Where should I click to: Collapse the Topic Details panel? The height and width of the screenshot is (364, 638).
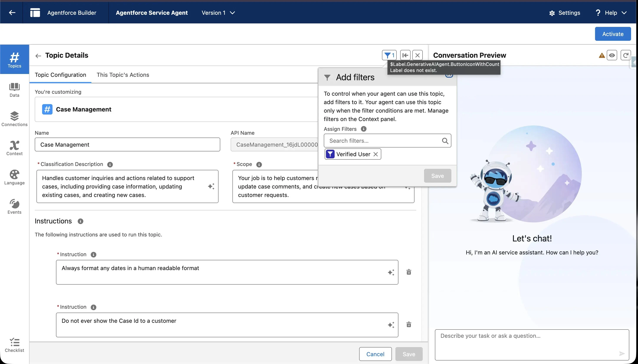click(x=405, y=55)
